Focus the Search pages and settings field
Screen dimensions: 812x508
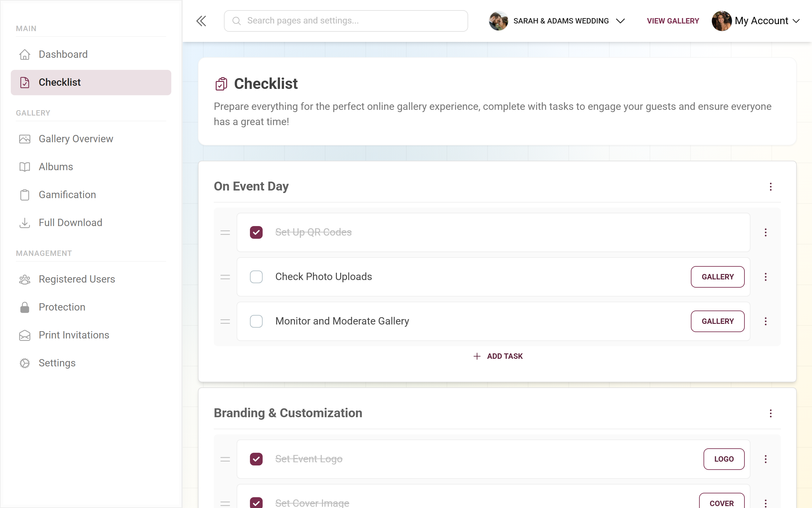click(x=346, y=21)
